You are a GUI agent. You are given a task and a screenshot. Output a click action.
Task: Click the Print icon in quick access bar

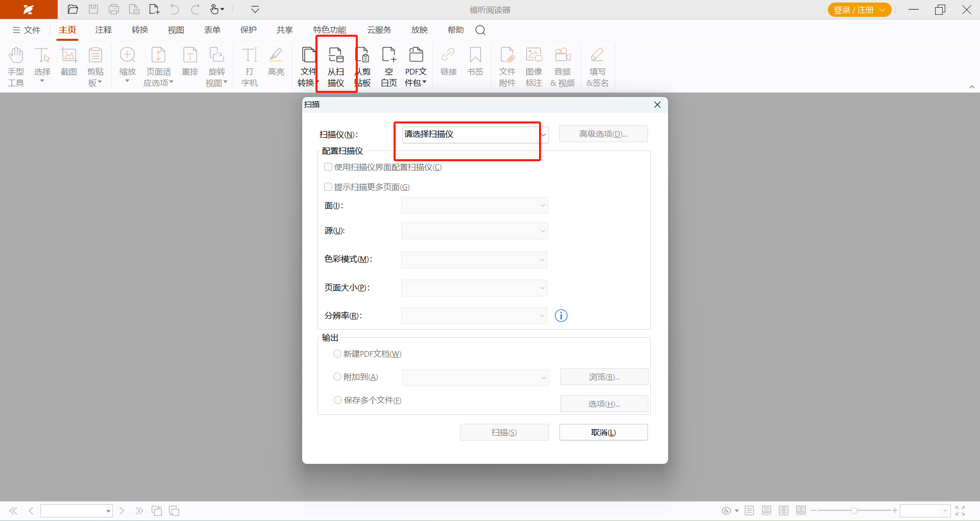pyautogui.click(x=114, y=9)
